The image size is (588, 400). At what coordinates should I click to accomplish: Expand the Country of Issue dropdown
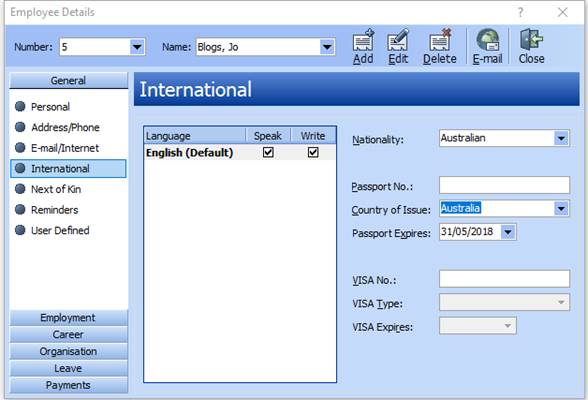click(561, 208)
